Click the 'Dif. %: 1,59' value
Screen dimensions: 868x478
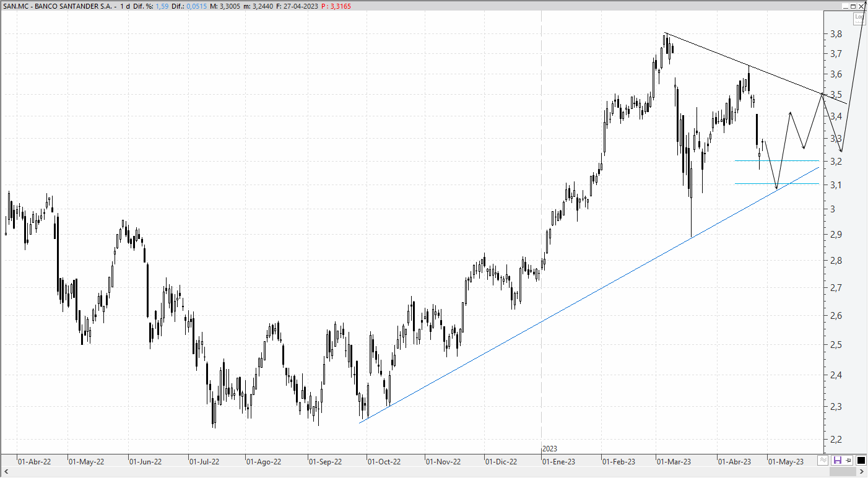tap(150, 6)
